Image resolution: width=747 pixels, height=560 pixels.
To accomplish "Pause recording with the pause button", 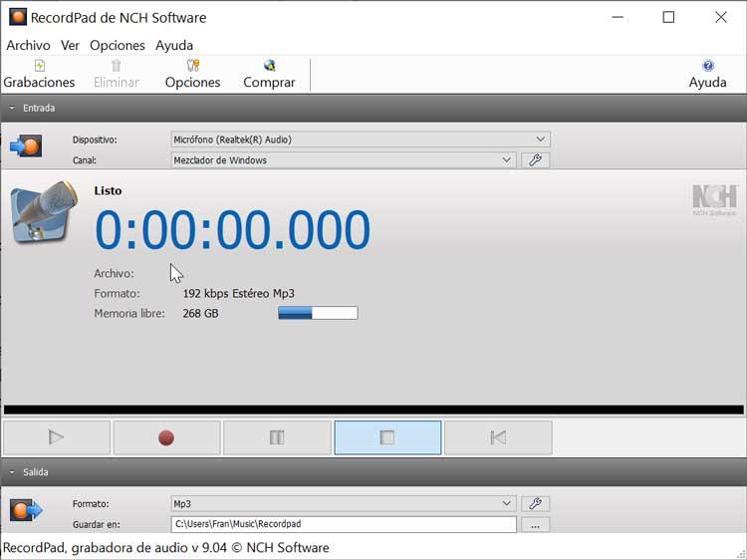I will 277,437.
